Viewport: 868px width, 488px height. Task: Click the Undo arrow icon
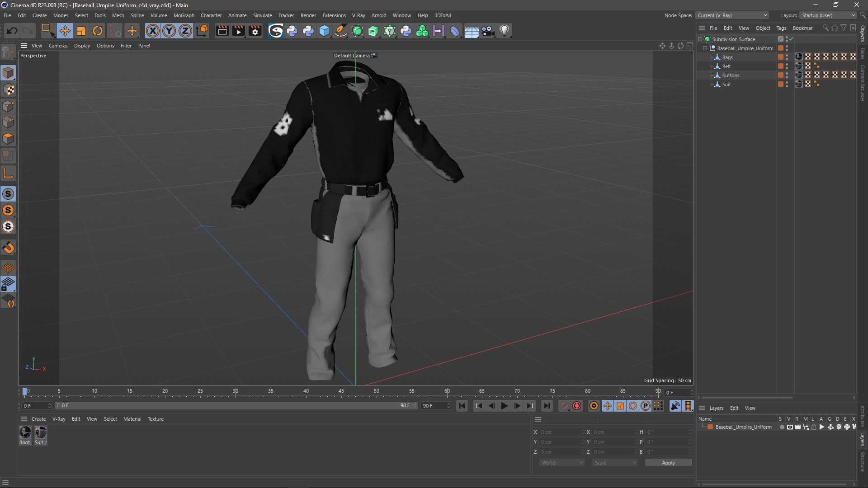pyautogui.click(x=12, y=31)
